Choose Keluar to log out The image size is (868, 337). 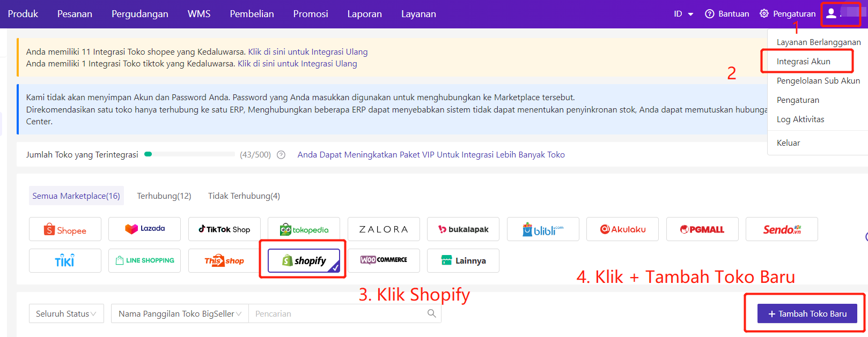(788, 143)
